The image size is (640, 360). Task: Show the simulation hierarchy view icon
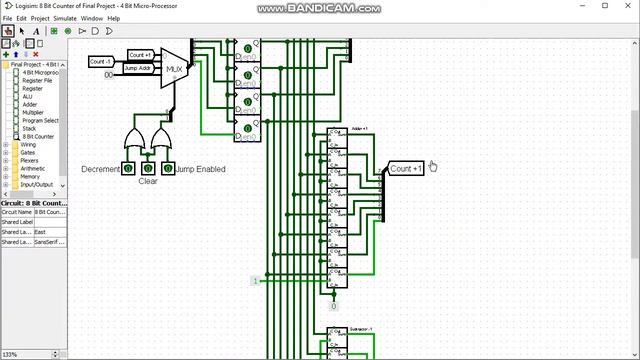coord(16,43)
